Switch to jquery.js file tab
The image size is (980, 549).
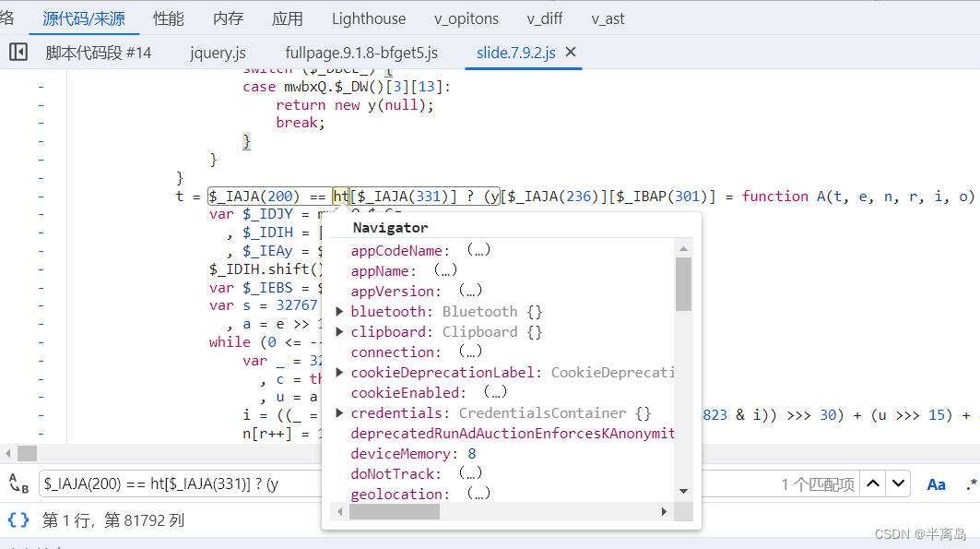click(218, 53)
